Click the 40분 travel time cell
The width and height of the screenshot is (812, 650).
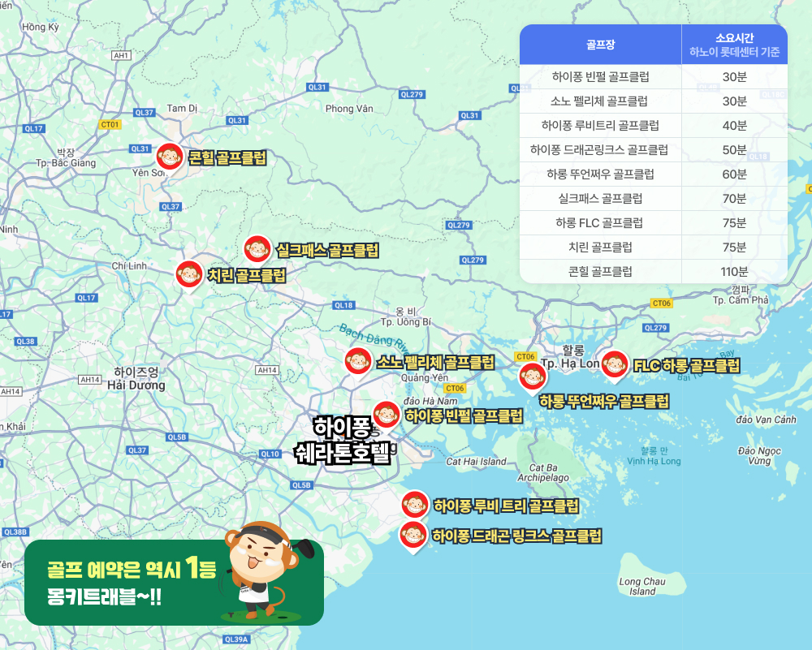(x=734, y=125)
